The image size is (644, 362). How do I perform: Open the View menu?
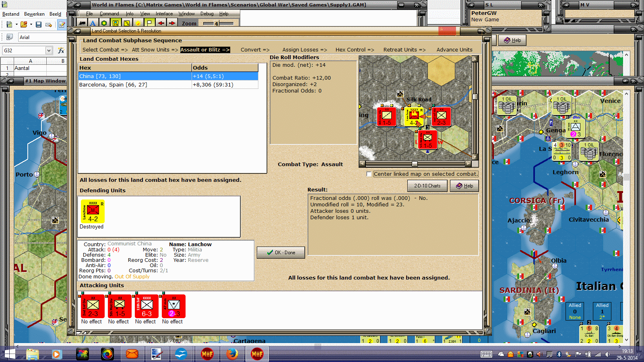pos(145,14)
